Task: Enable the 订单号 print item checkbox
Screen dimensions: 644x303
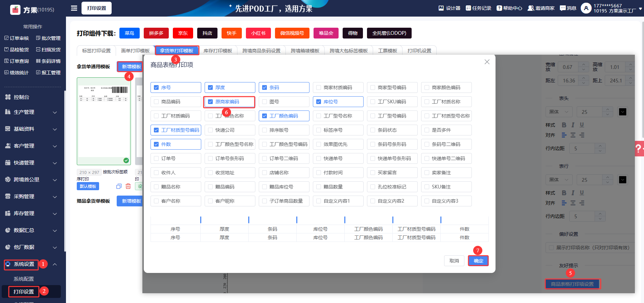Action: 156,158
